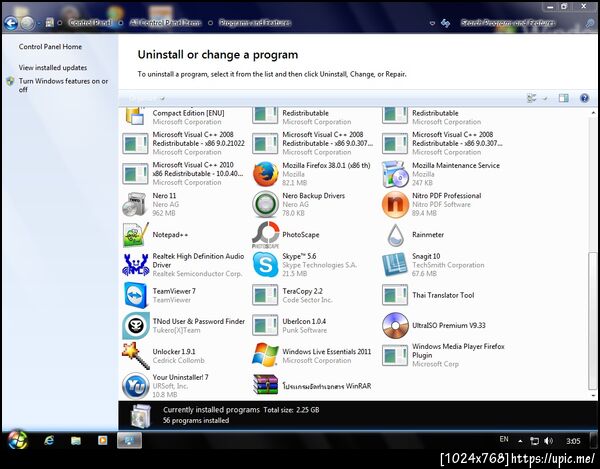The image size is (600, 469).
Task: Select the WinRAR books icon
Action: pyautogui.click(x=265, y=384)
